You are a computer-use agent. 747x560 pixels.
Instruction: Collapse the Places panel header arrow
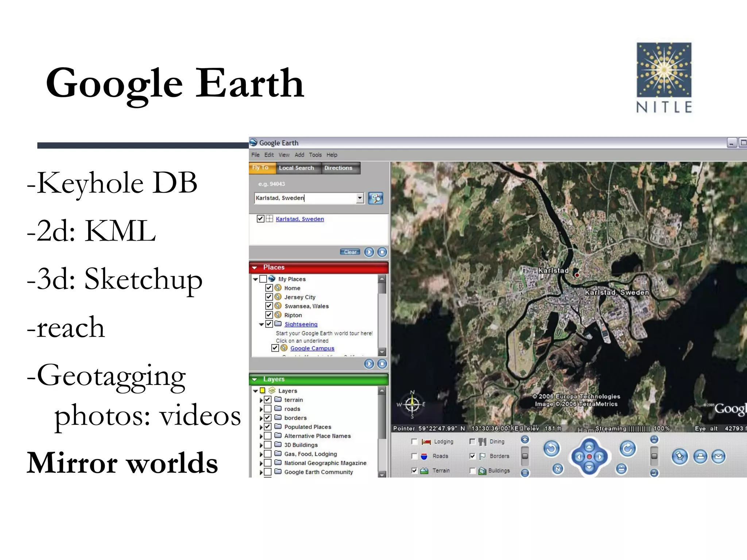click(x=255, y=268)
